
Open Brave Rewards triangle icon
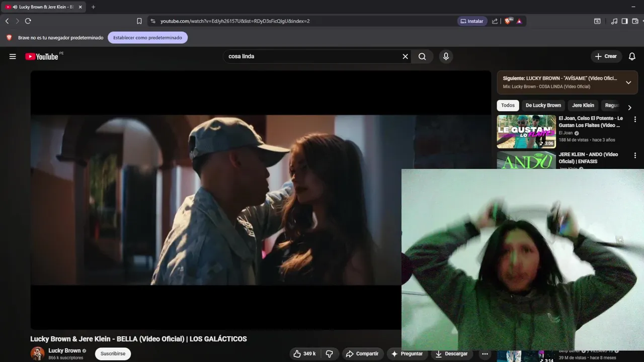(x=519, y=21)
